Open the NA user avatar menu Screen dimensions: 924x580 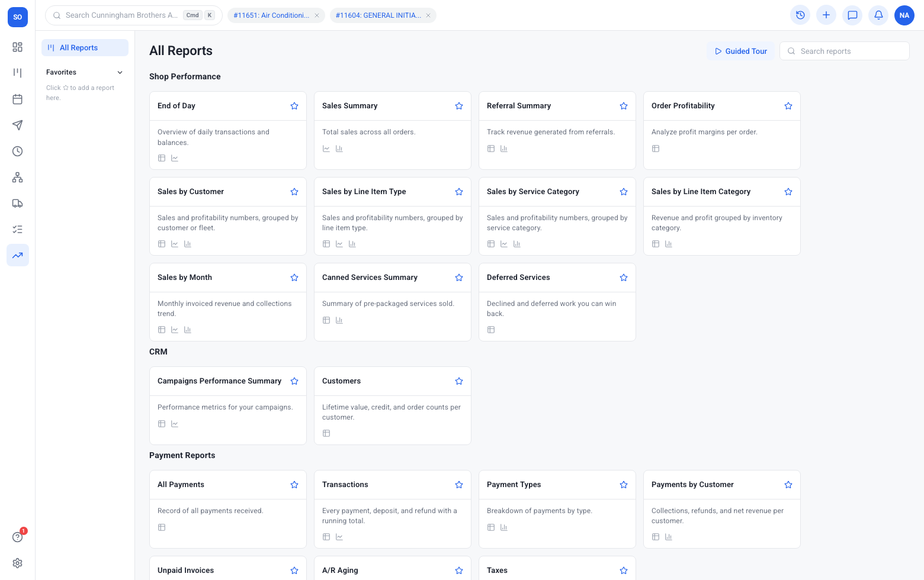pos(904,15)
